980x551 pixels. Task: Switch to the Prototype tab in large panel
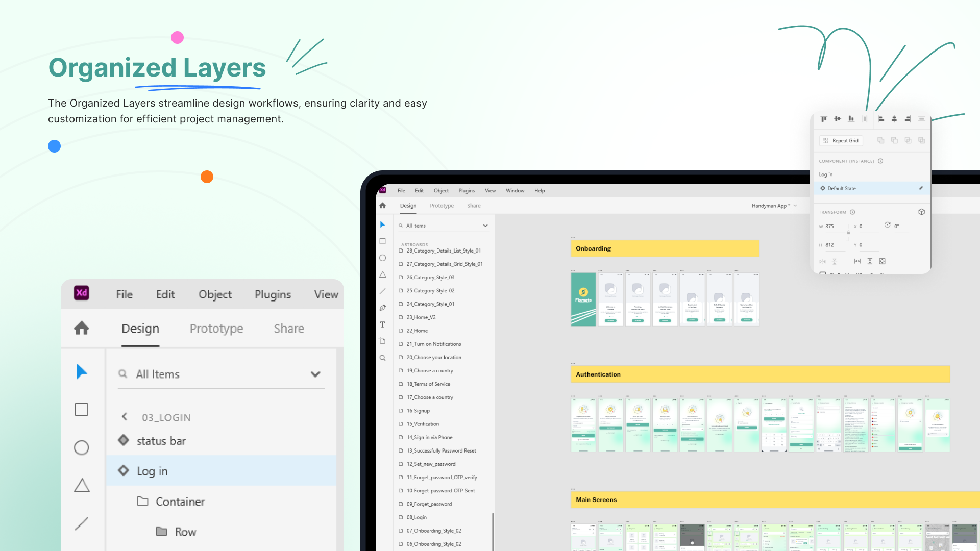point(216,329)
